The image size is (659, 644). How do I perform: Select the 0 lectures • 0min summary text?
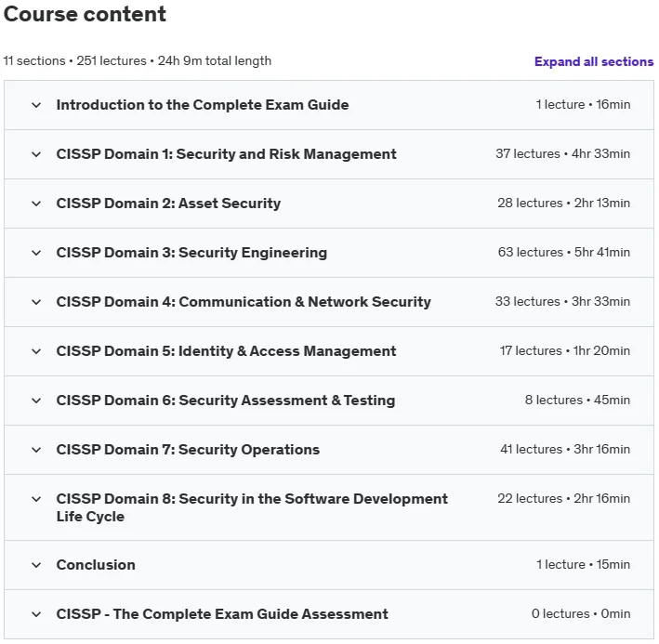[x=581, y=613]
